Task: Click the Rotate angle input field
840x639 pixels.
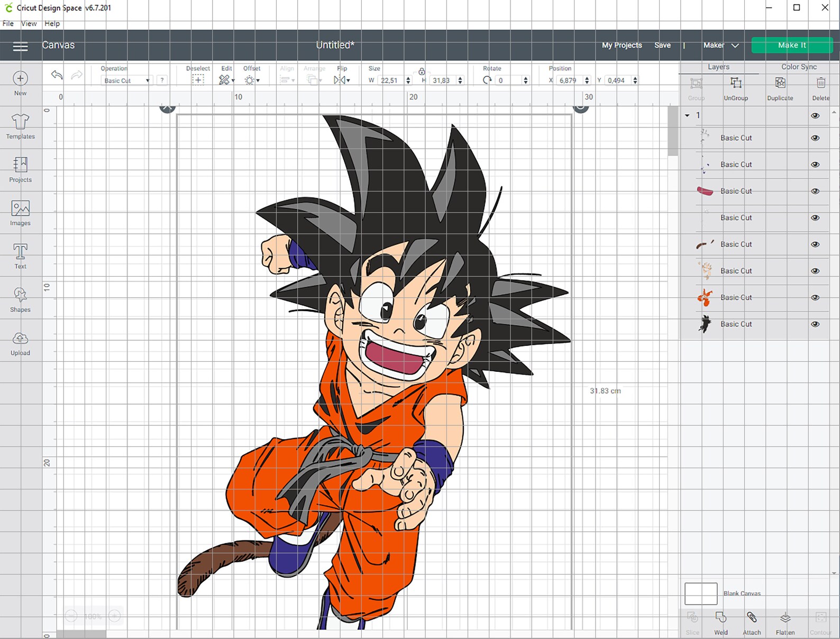Action: (508, 80)
